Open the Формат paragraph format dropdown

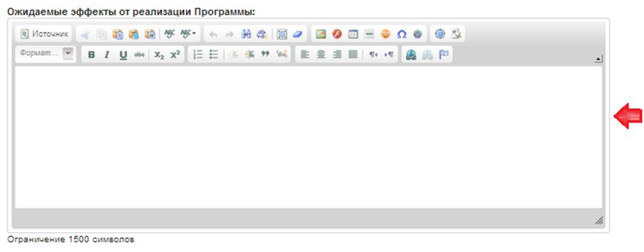46,54
